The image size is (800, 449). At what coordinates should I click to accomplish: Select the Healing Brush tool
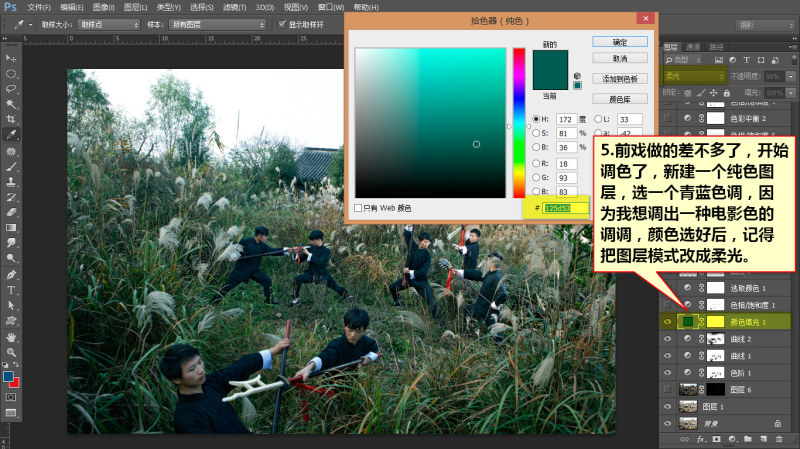[11, 151]
